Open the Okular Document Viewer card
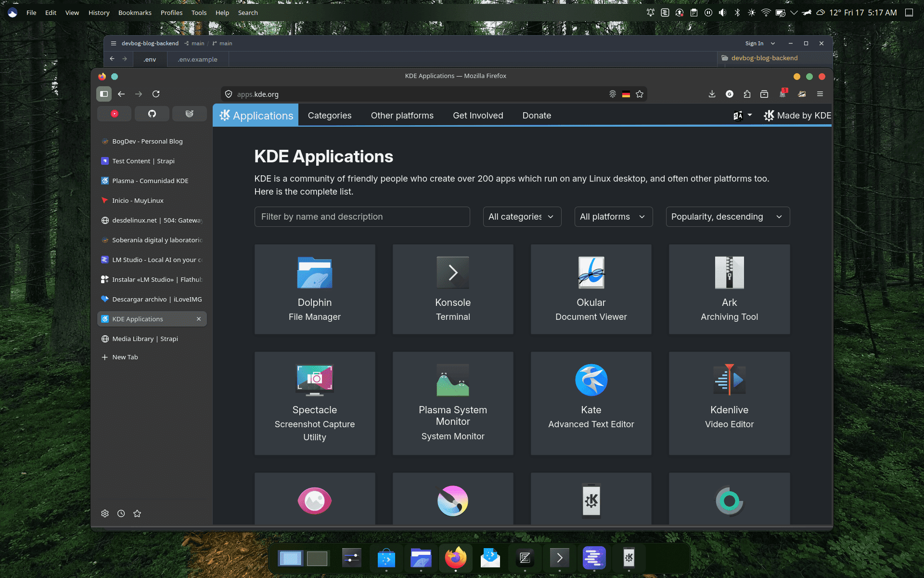 pos(591,289)
